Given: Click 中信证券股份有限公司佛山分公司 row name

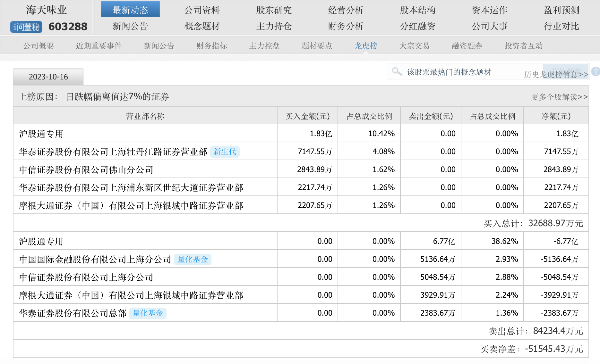Looking at the screenshot, I should tap(86, 170).
